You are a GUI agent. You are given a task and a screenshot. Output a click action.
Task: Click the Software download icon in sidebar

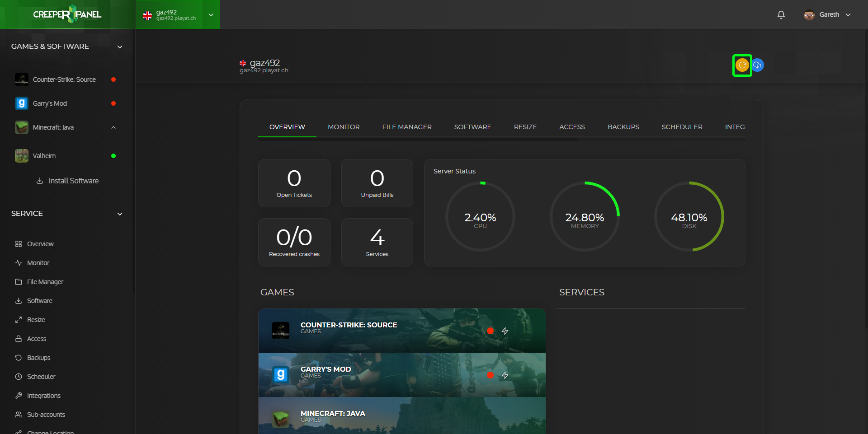point(19,301)
